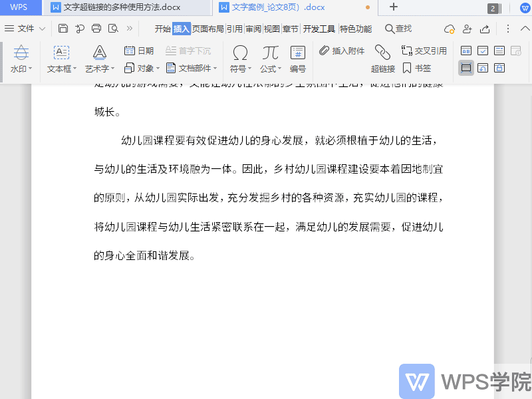Click 插入附件 insert attachment
Viewport: 532px width, 399px height.
click(x=342, y=51)
